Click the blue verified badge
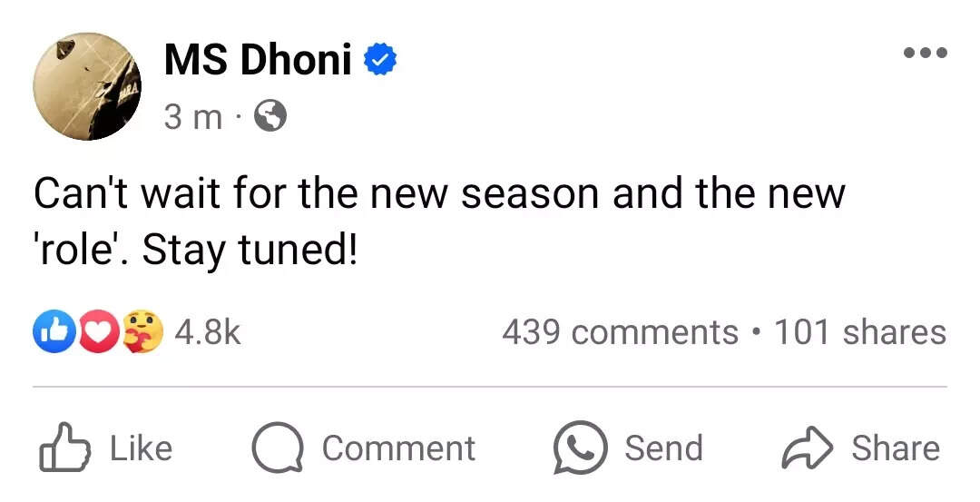Screen dimensions: 980x502 pos(380,60)
